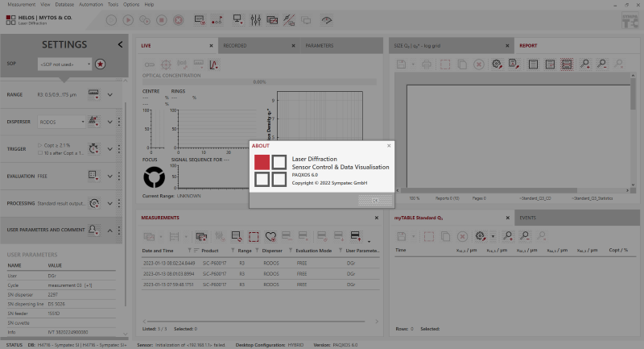Viewport: 644px width, 349px height.
Task: Open the slider controls icon in top toolbar
Action: [255, 20]
